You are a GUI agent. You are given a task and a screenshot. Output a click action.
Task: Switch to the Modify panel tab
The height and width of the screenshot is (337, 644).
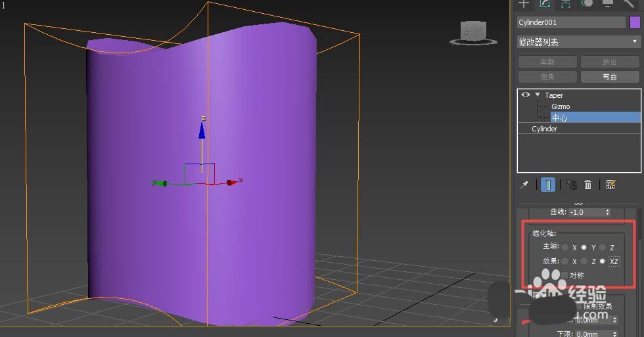pyautogui.click(x=545, y=4)
